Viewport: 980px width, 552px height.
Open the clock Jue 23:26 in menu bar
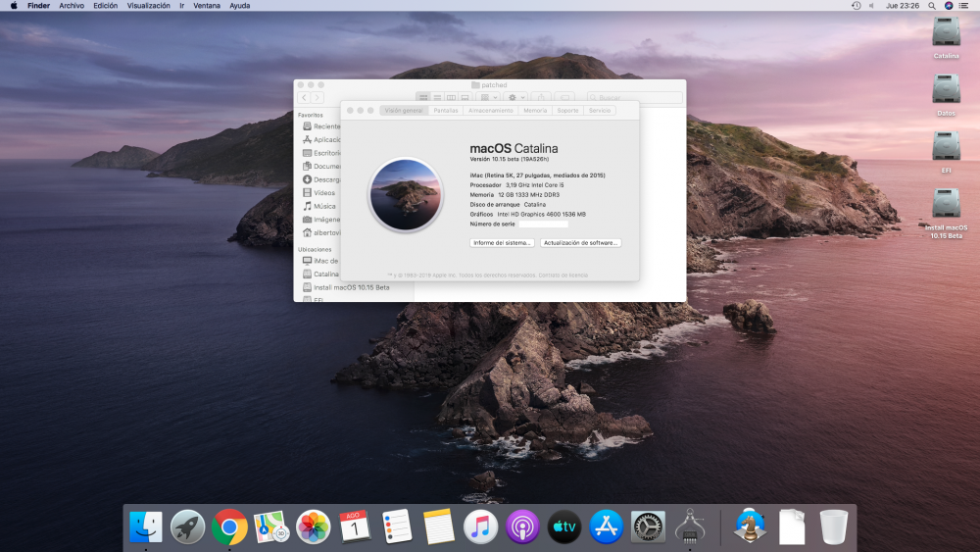point(902,6)
